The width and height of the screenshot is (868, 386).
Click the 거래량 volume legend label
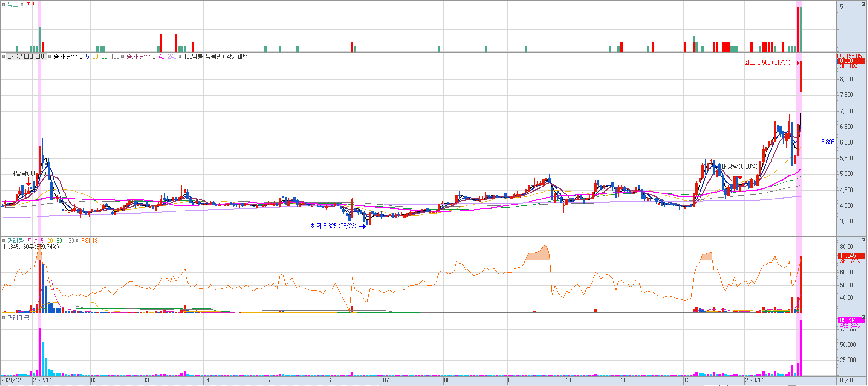[16, 241]
